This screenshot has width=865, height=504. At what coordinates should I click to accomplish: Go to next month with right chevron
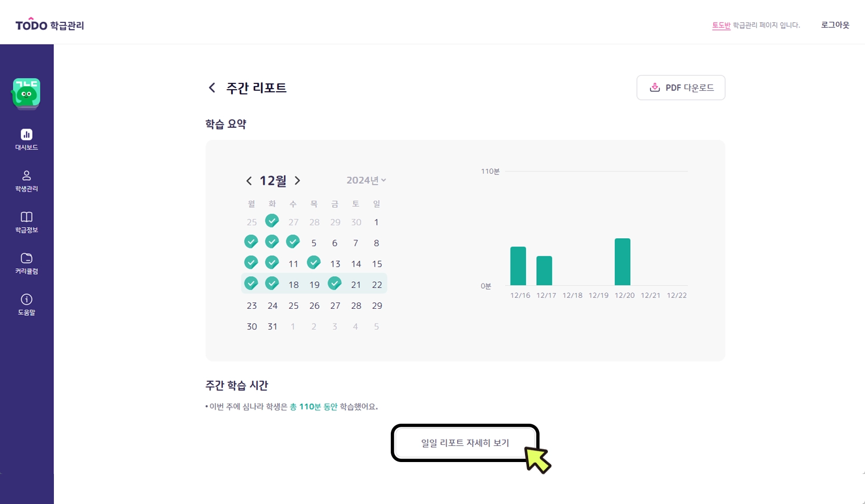[x=297, y=181]
